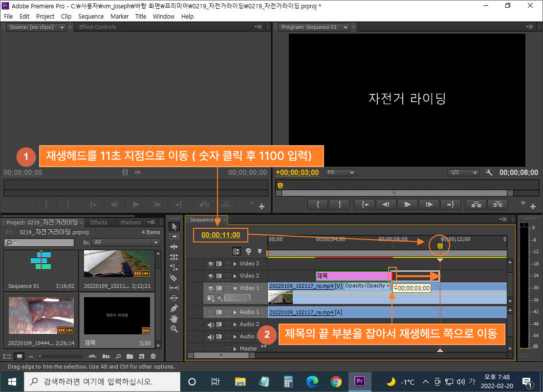543x392 pixels.
Task: Click Automate to Sequence icon
Action: 107,356
